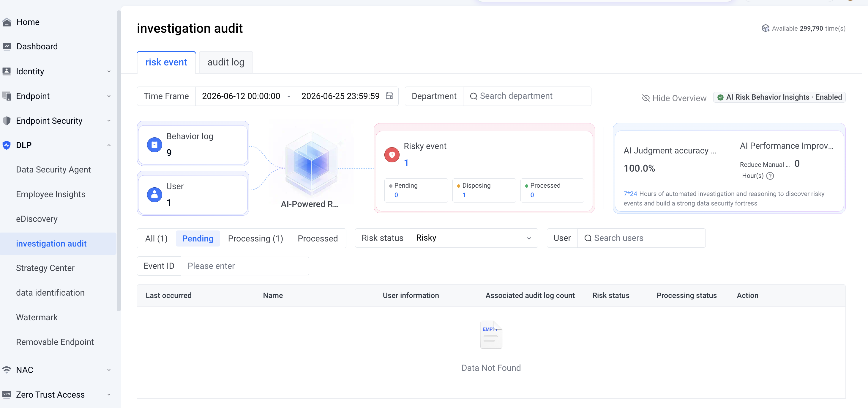This screenshot has height=408, width=868.
Task: Collapse the DLP sidebar section
Action: (x=108, y=145)
